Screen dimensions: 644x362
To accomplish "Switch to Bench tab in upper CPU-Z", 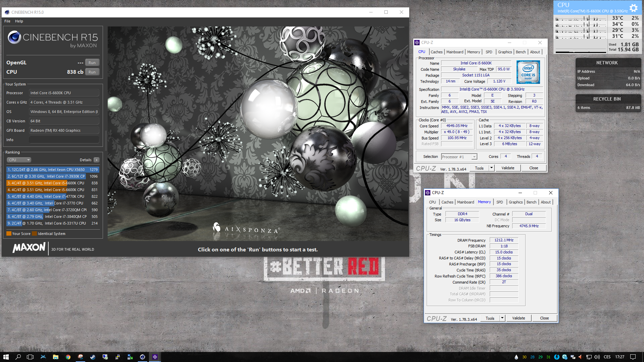I will pos(521,52).
